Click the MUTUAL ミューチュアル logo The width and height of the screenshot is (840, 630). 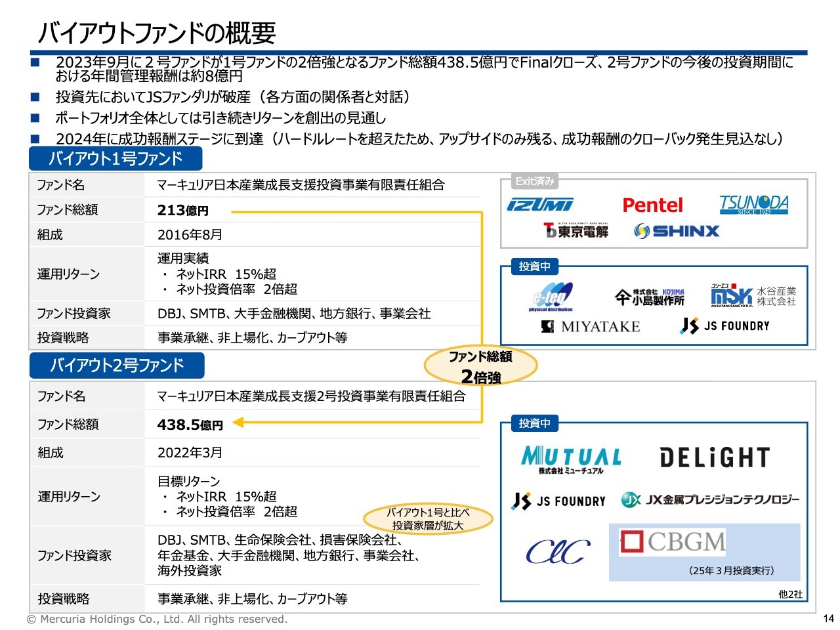pyautogui.click(x=571, y=459)
